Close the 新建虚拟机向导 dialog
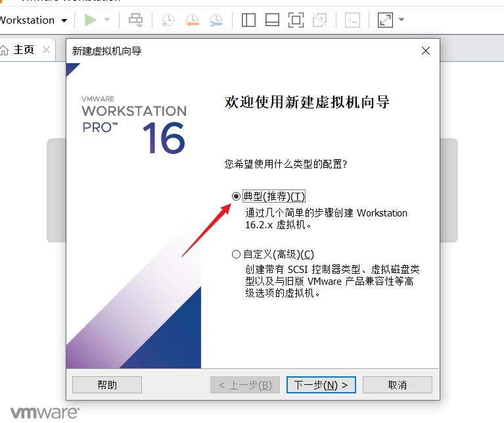Image resolution: width=504 pixels, height=423 pixels. (426, 51)
